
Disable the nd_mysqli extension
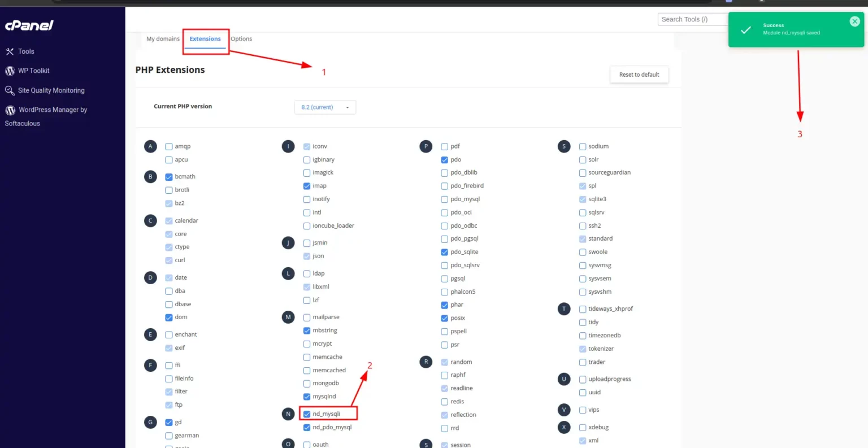pos(306,414)
